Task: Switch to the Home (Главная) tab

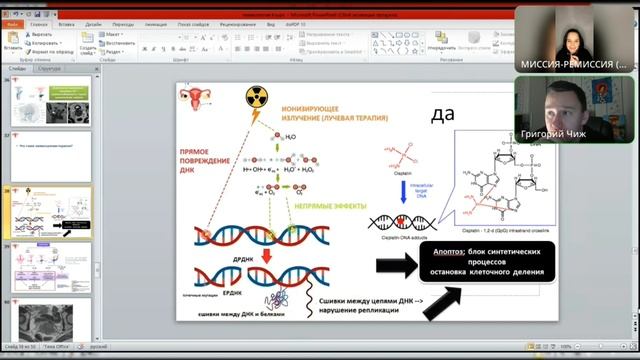Action: tap(39, 24)
